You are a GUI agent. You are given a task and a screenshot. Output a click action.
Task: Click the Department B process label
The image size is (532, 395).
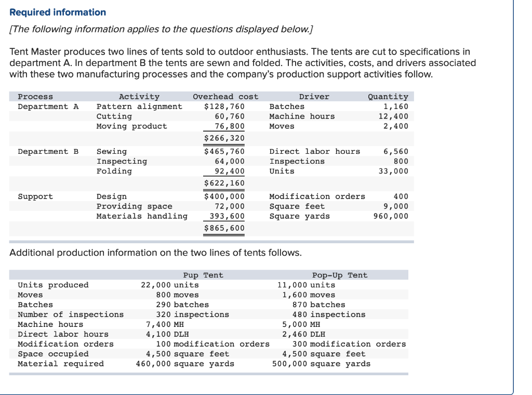(47, 151)
